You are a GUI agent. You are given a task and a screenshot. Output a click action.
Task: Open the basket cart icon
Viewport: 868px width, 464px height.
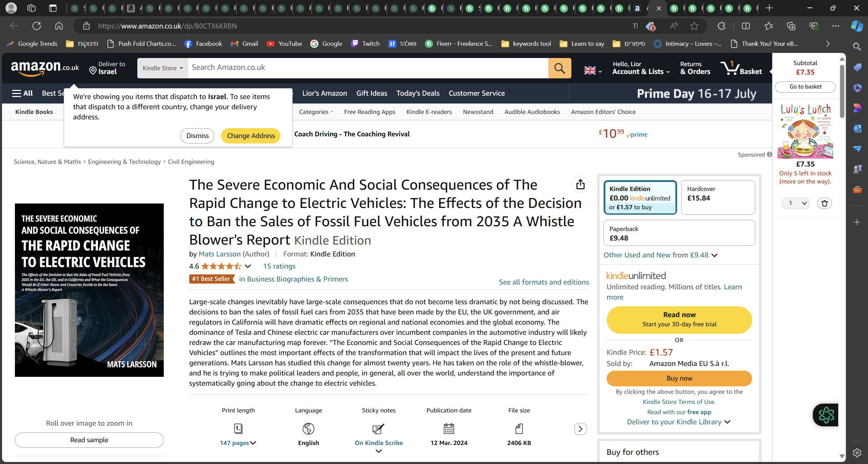[x=741, y=68]
